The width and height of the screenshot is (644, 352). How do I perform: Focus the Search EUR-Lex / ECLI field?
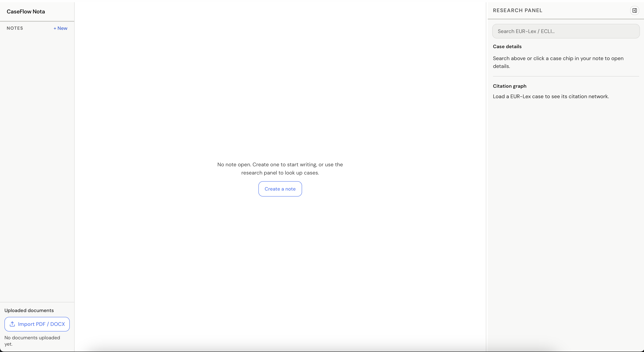[566, 31]
